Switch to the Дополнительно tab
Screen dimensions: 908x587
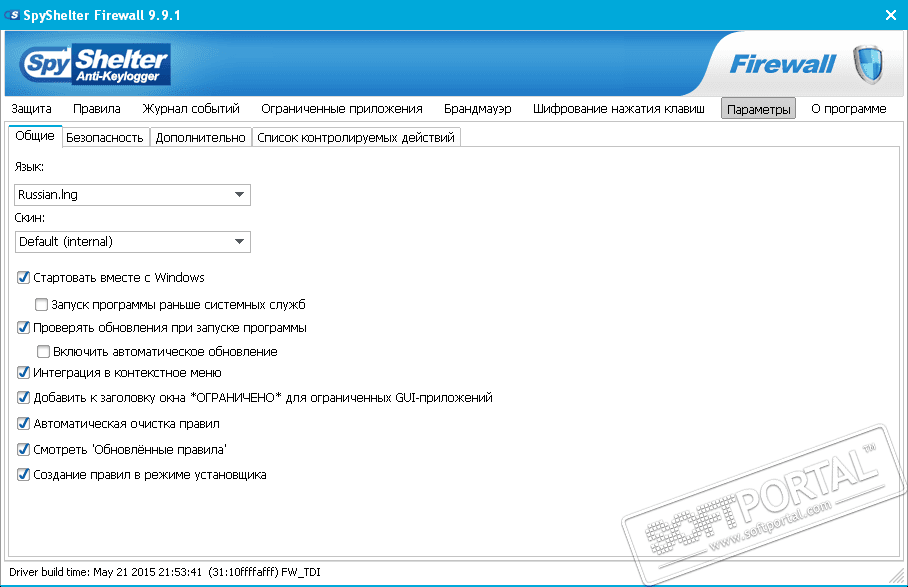(x=200, y=138)
